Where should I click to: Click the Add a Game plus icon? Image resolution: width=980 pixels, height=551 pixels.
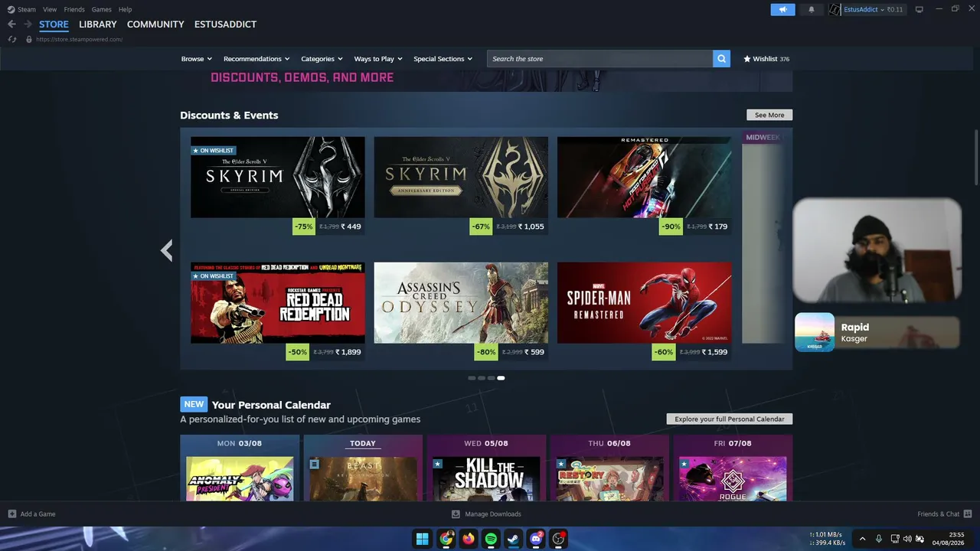coord(11,514)
